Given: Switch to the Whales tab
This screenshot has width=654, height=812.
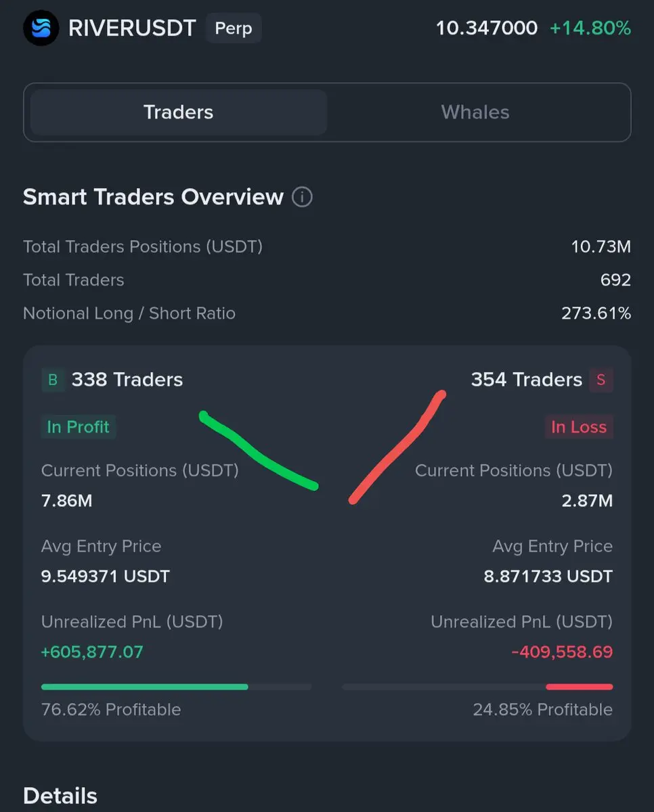Looking at the screenshot, I should [x=475, y=112].
